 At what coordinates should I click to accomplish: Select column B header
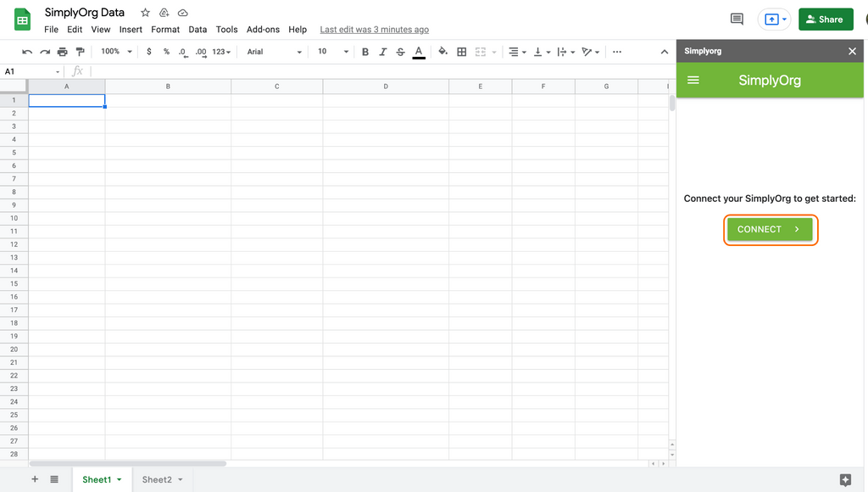point(168,87)
